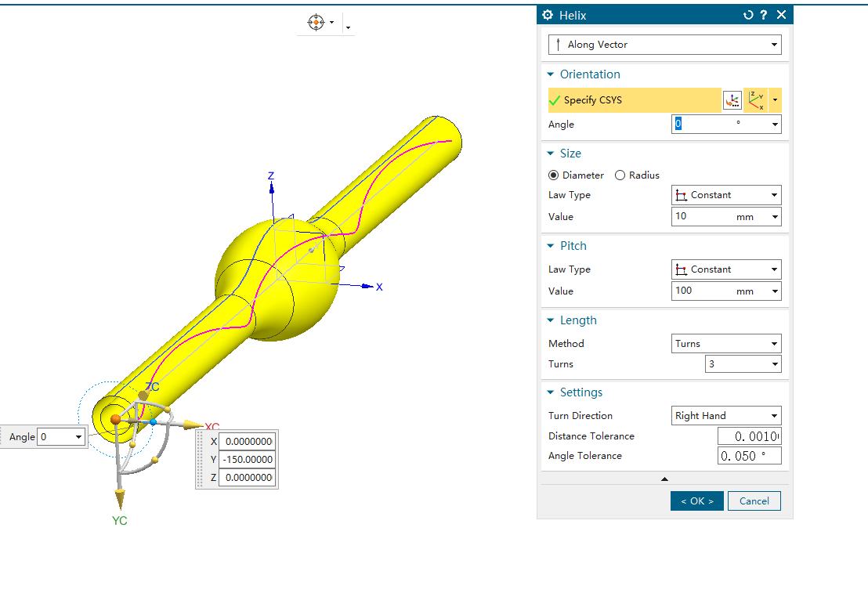Open the Pitch Law Type dropdown
The image size is (868, 600).
[726, 269]
